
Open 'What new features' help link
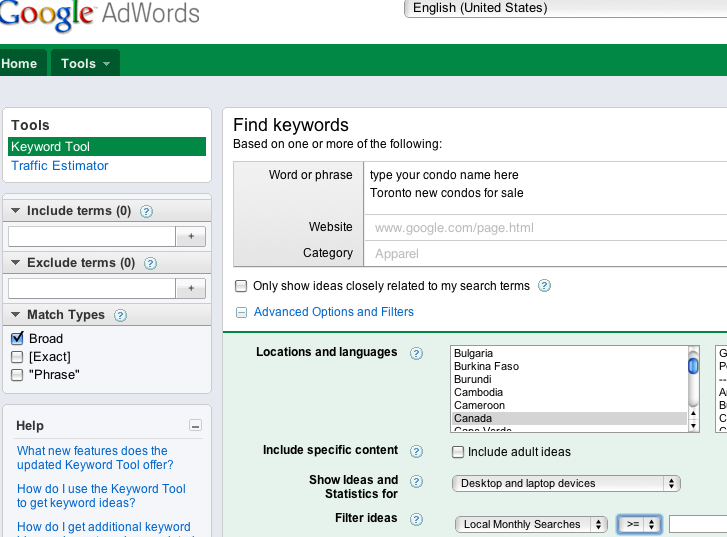click(95, 458)
